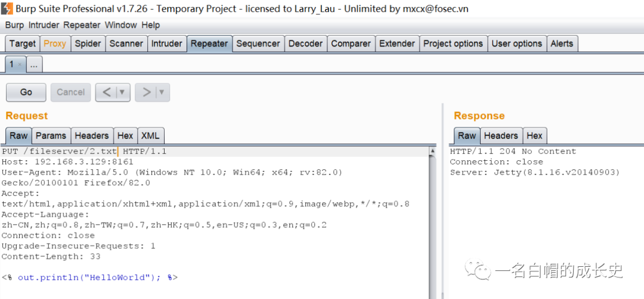Screen dimensions: 644x299
Task: Close Repeater tab 1 with x
Action: tap(20, 64)
